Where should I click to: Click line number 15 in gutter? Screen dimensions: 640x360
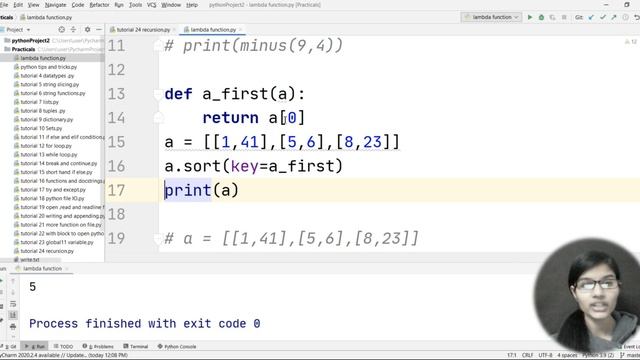click(116, 142)
